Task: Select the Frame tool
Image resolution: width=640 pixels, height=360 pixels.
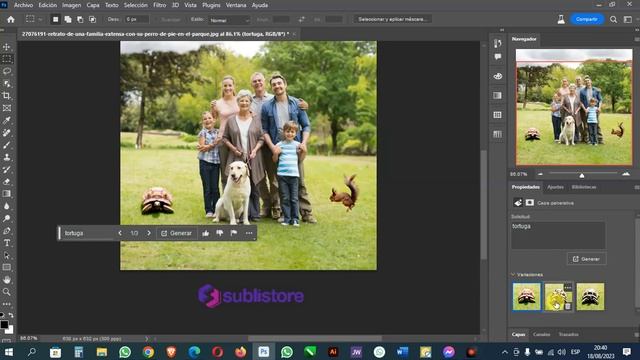Action: pyautogui.click(x=7, y=108)
